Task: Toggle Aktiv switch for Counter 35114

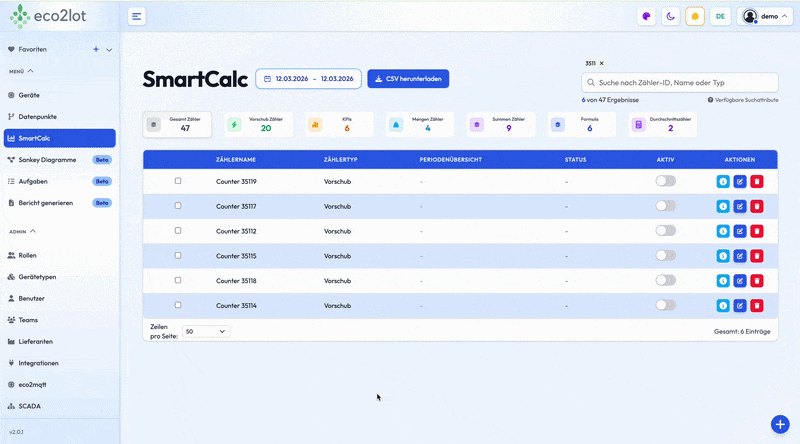Action: coord(665,305)
